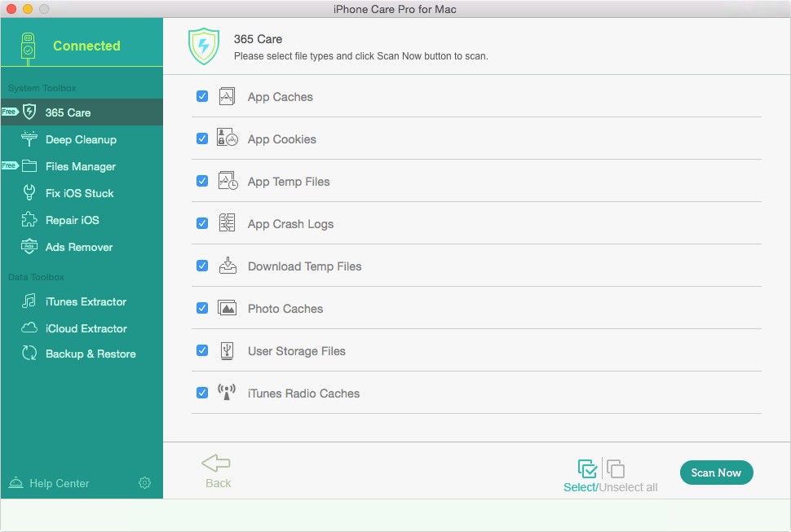The image size is (791, 532).
Task: Click the App Caches file type icon
Action: click(227, 96)
